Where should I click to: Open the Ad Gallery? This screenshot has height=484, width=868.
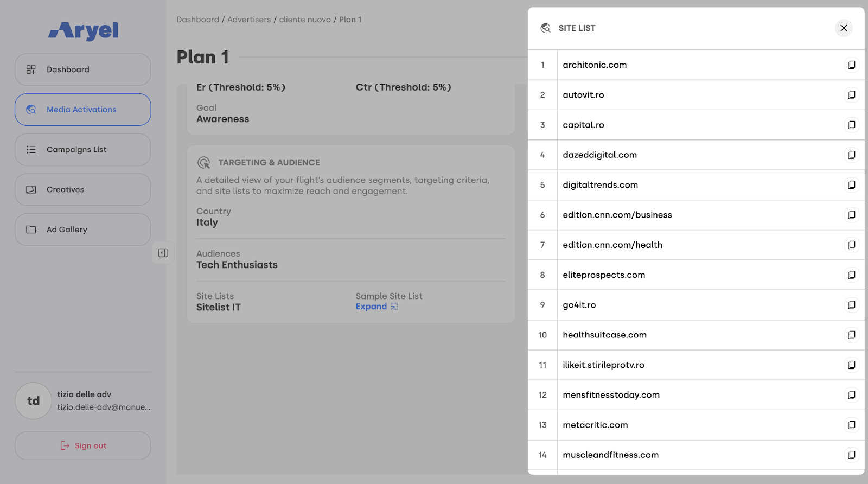click(83, 230)
